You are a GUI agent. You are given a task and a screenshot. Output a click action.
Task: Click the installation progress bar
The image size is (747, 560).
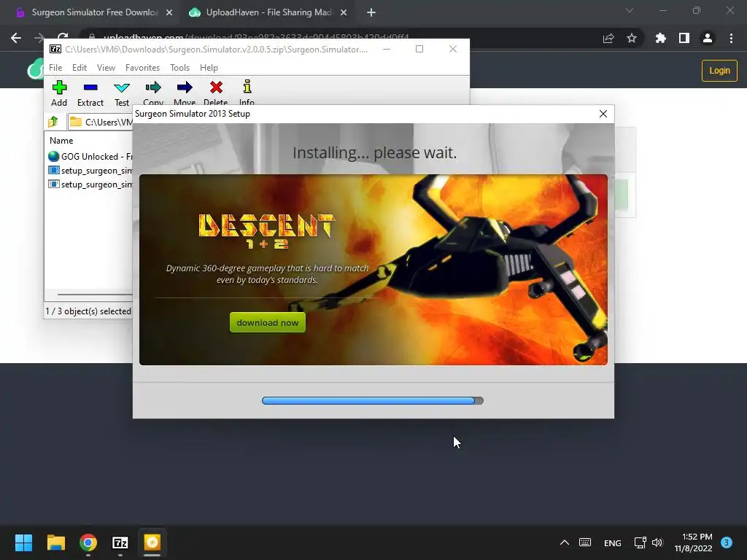(373, 400)
